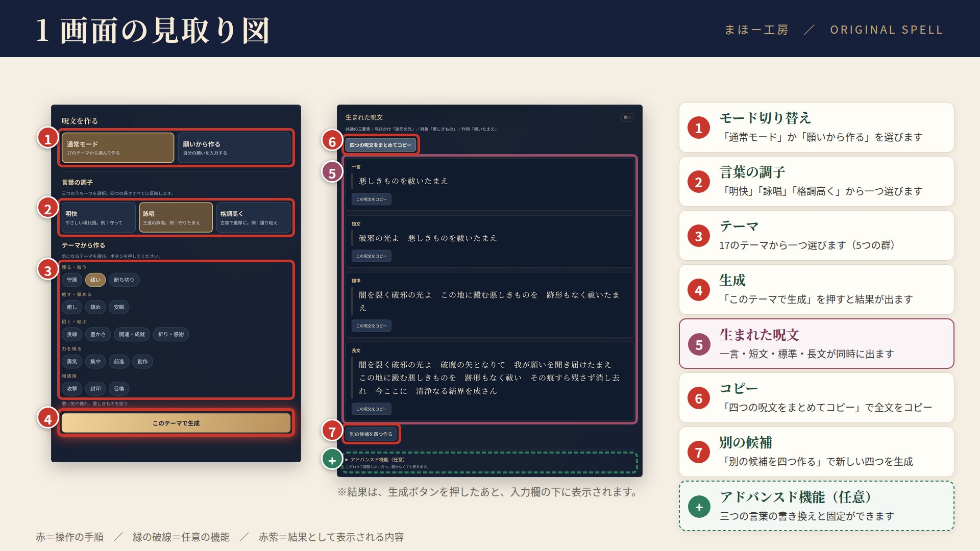This screenshot has height=551, width=980.
Task: Click the 言葉の調子 section label
Action: tap(77, 182)
